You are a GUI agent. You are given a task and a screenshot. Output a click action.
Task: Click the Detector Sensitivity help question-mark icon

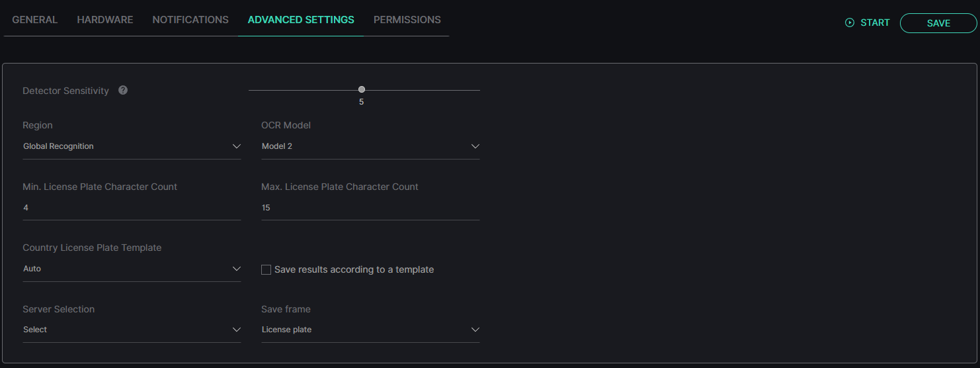pos(123,90)
